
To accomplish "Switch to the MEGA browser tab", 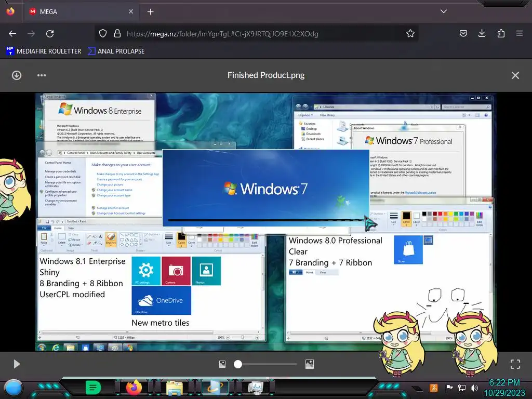I will pyautogui.click(x=82, y=11).
